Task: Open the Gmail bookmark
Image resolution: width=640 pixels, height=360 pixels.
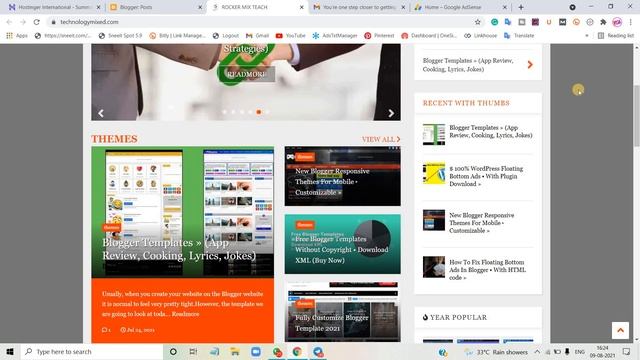Action: click(257, 36)
